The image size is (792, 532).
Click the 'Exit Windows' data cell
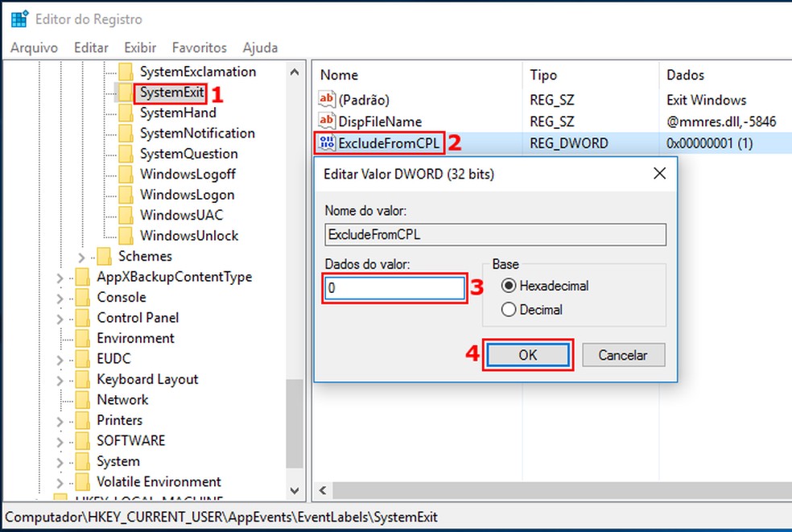(x=706, y=100)
